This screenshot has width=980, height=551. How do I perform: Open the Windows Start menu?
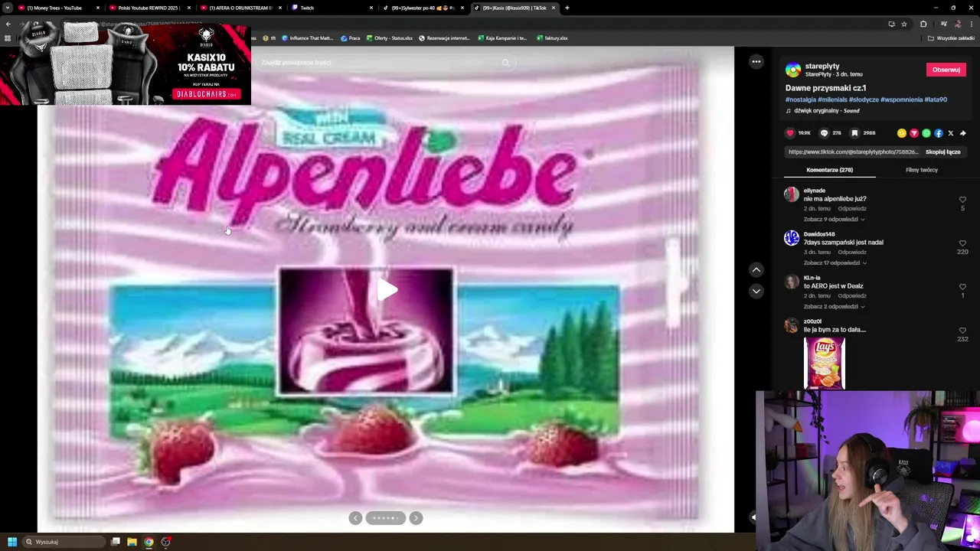(x=11, y=542)
